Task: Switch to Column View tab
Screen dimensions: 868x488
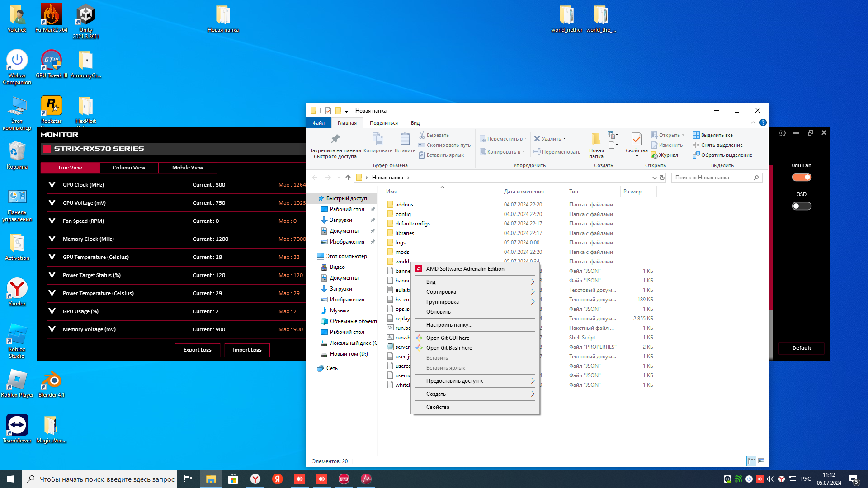Action: 129,168
